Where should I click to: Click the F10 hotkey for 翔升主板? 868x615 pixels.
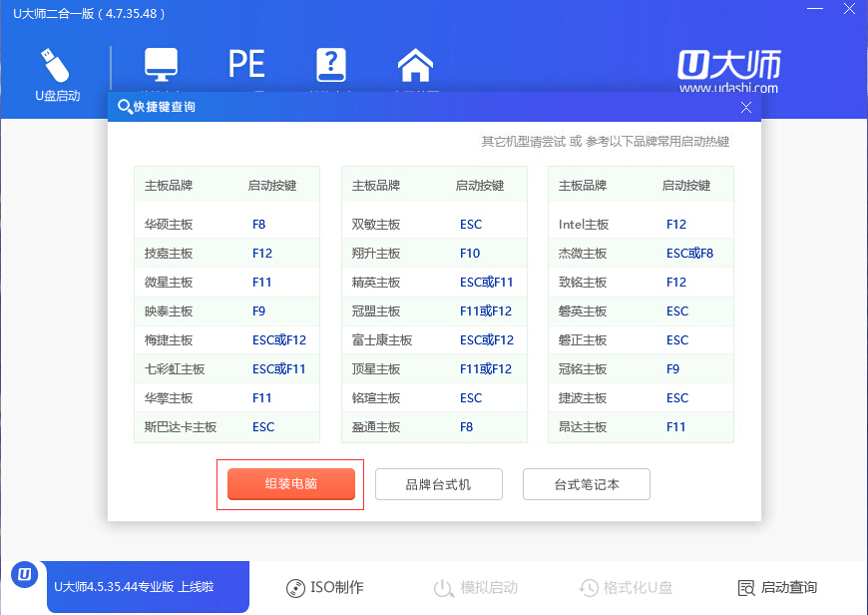click(470, 254)
